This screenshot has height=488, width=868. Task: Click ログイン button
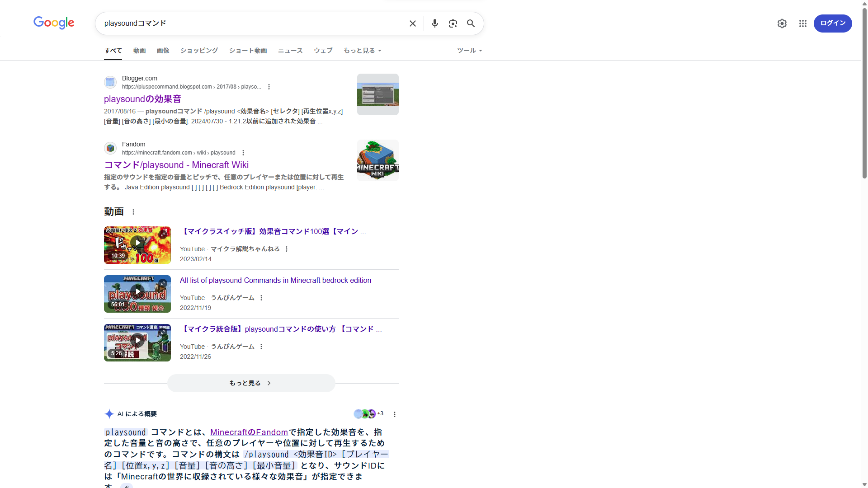[x=833, y=23]
